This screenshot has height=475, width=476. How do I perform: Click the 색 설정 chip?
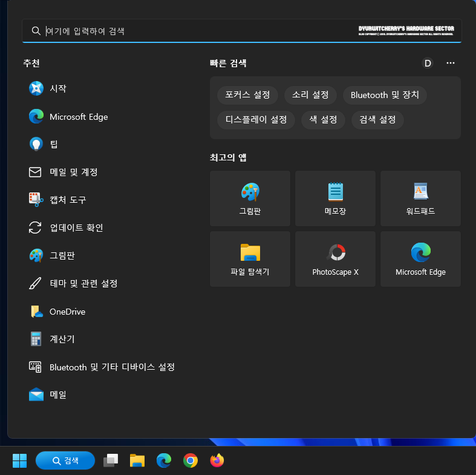point(323,120)
